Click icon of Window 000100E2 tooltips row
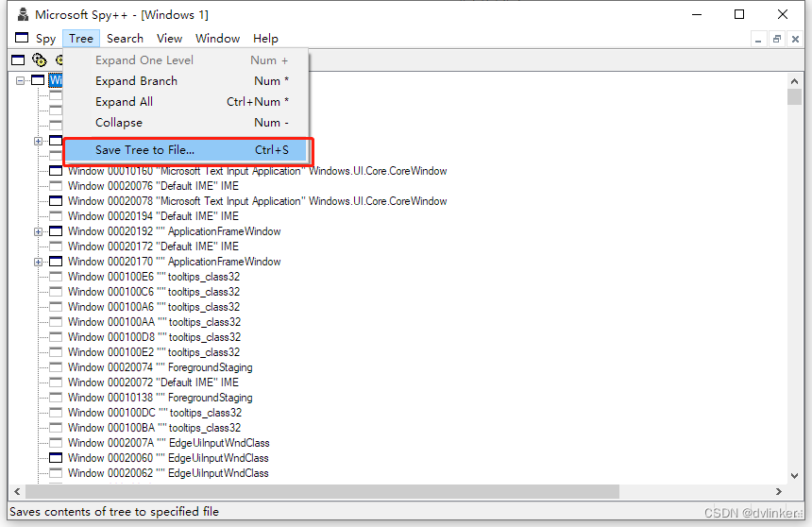The width and height of the screenshot is (812, 527). (x=56, y=352)
